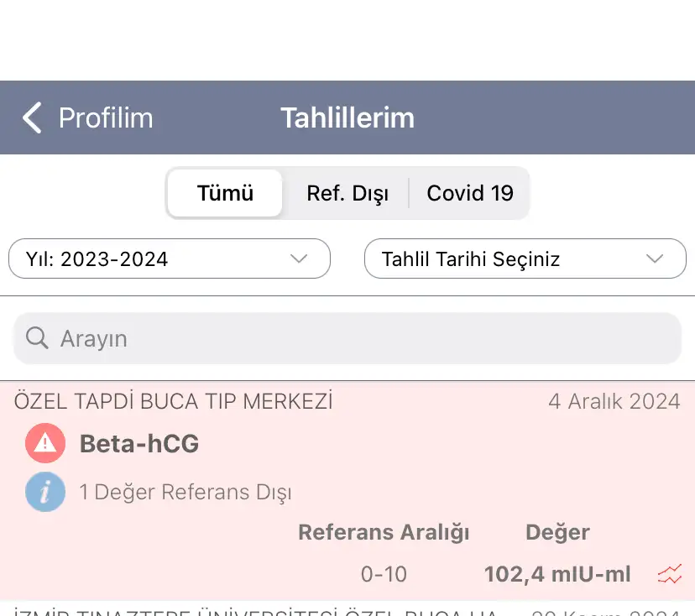Tap the 4 Aralık 2024 date
Image resolution: width=695 pixels, height=616 pixels.
coord(614,402)
